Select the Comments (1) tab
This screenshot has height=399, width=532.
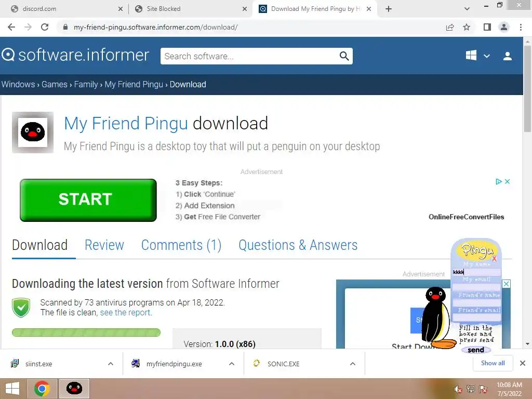click(181, 245)
